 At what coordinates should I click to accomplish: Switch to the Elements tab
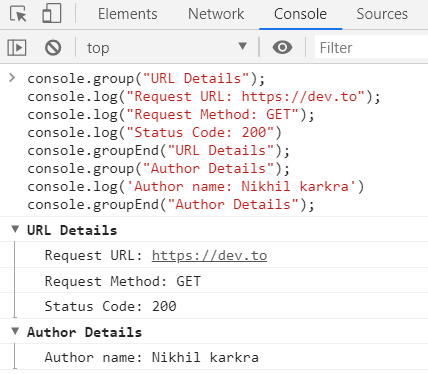click(127, 14)
